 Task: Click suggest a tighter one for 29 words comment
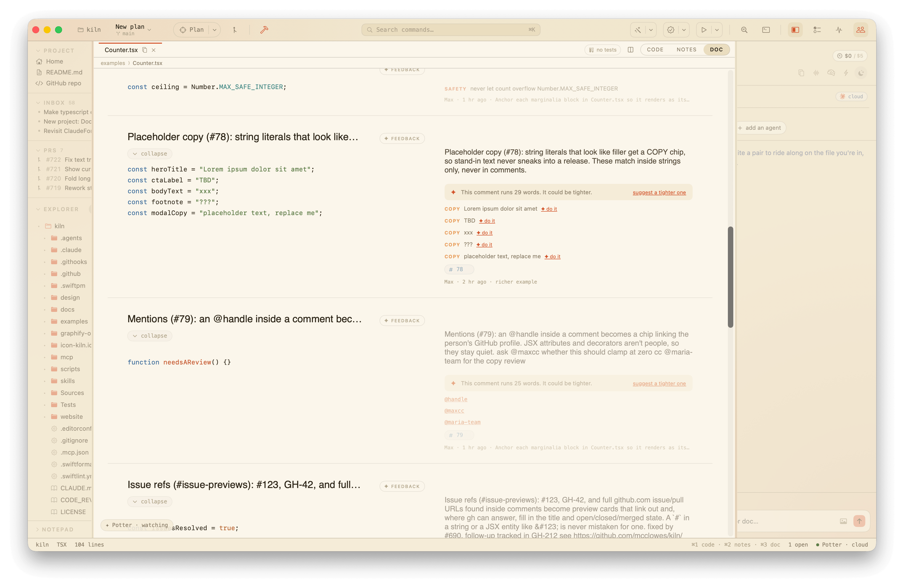click(x=659, y=193)
